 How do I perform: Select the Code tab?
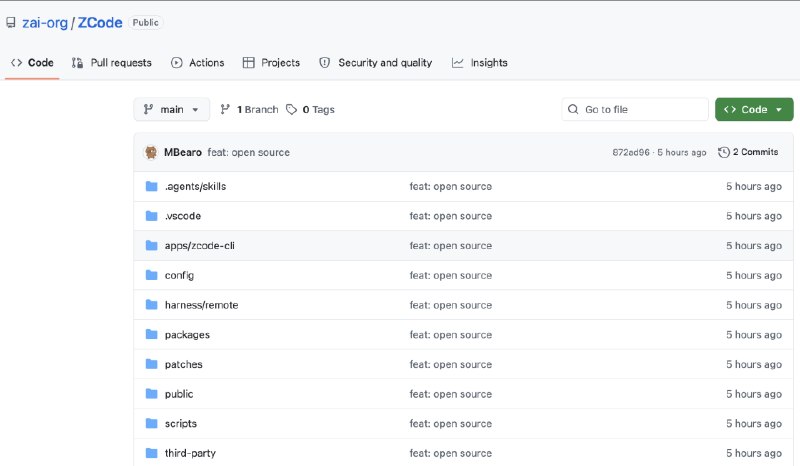[x=32, y=63]
